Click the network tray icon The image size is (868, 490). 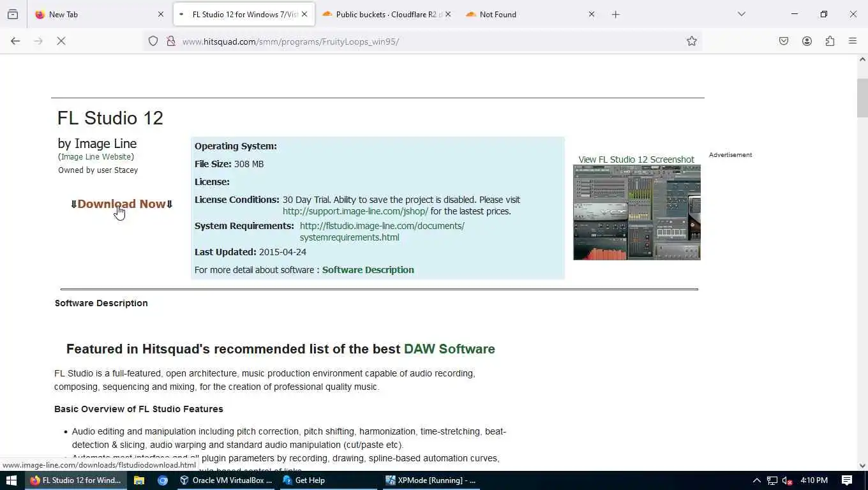(772, 480)
